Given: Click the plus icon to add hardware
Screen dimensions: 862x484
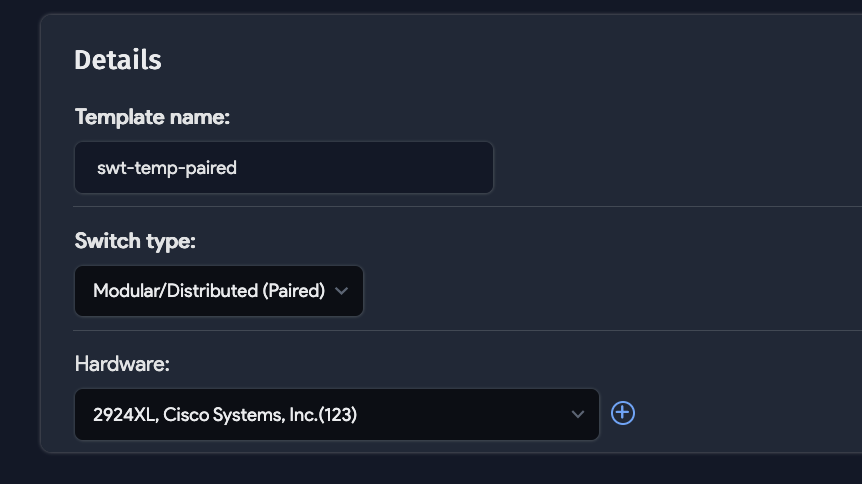Looking at the screenshot, I should coord(623,413).
